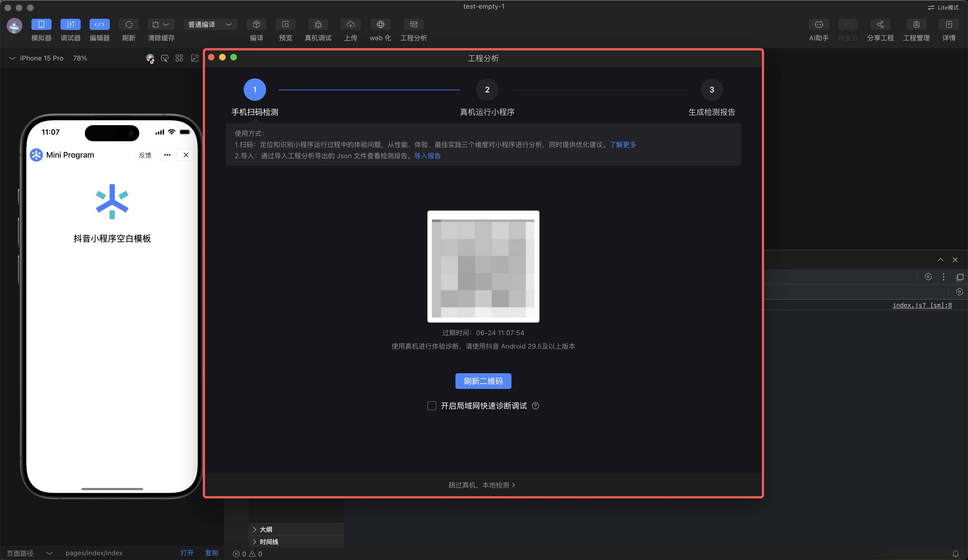Select step 2 真机运行小程序
The width and height of the screenshot is (968, 560).
click(x=487, y=90)
